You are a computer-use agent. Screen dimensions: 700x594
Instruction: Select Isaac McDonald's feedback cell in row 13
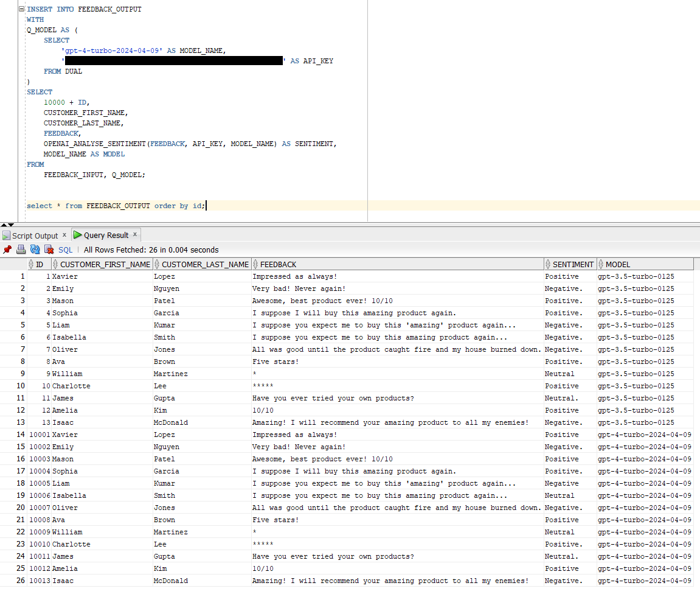[x=397, y=422]
